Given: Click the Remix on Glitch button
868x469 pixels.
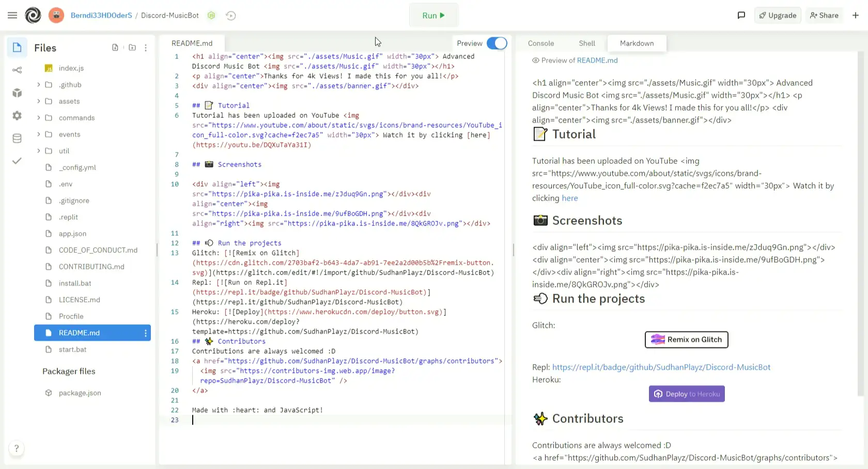Looking at the screenshot, I should [687, 340].
